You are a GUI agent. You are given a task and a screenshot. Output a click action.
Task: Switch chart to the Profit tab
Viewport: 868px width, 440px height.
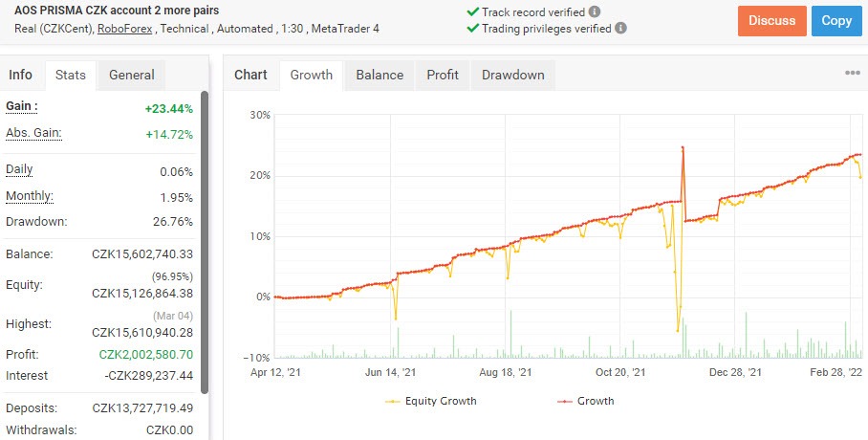click(x=443, y=75)
